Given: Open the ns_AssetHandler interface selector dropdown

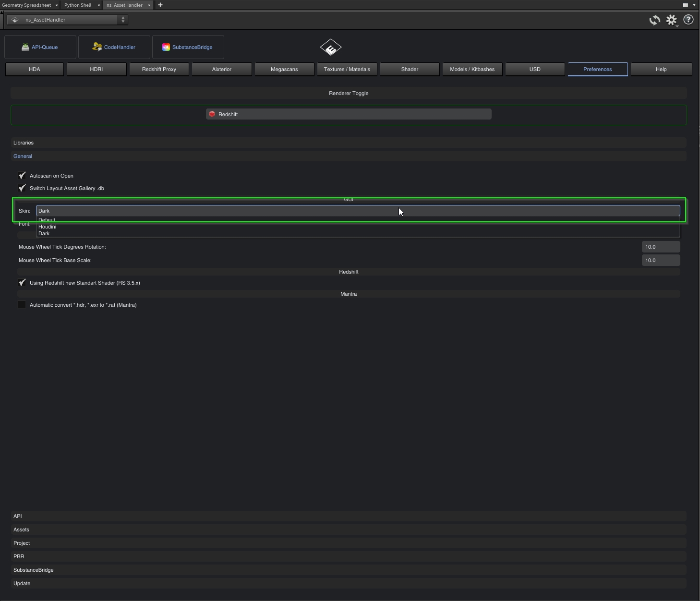Looking at the screenshot, I should pyautogui.click(x=68, y=20).
